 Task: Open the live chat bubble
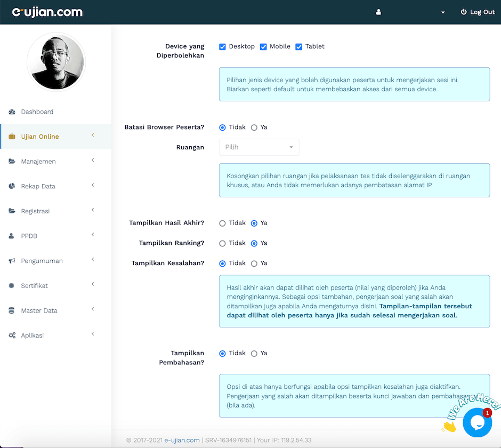pos(478,422)
